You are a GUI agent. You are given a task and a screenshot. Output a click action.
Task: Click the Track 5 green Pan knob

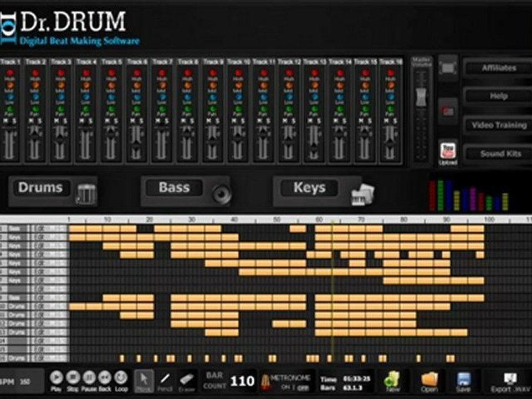(x=111, y=109)
